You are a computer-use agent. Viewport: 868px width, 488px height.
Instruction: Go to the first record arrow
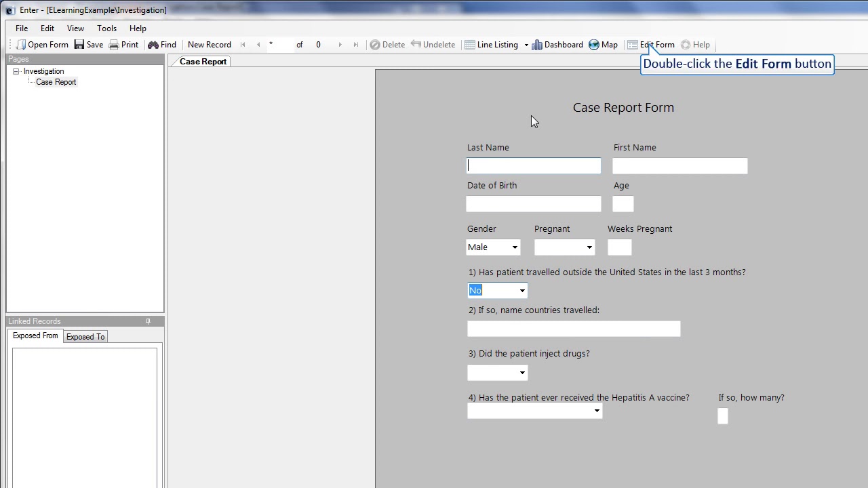pos(243,45)
